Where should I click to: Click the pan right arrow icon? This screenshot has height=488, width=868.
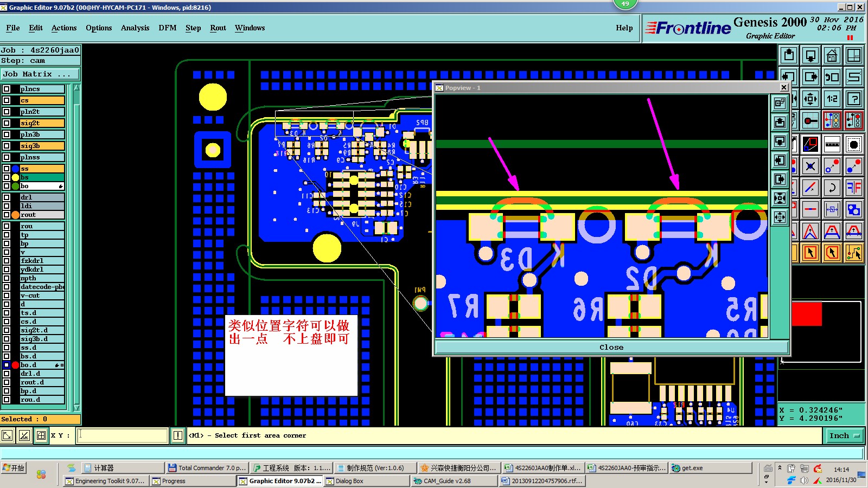click(810, 77)
